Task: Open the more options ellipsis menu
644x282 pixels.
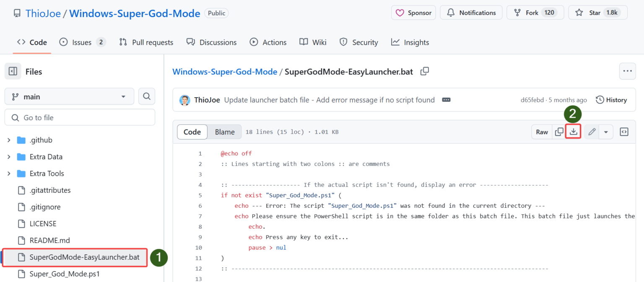Action: (627, 71)
